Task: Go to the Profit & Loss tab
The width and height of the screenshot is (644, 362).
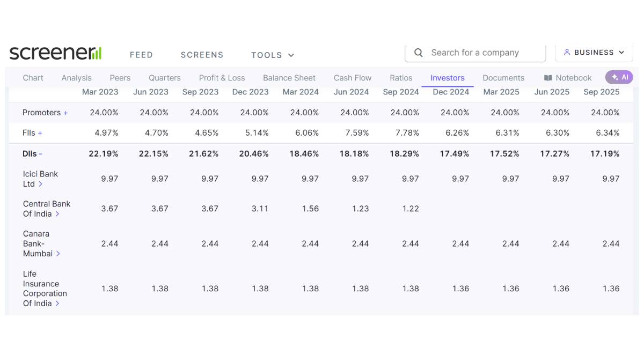Action: tap(222, 78)
